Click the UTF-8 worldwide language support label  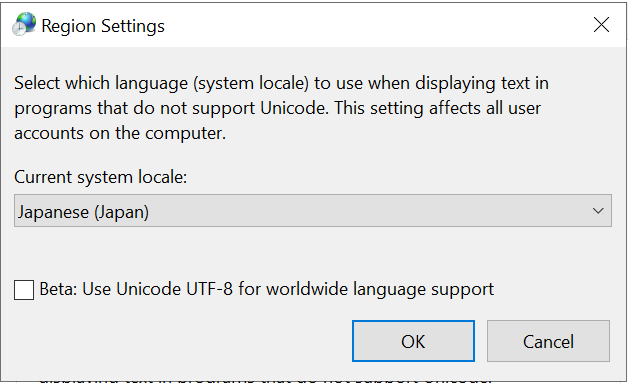click(266, 289)
